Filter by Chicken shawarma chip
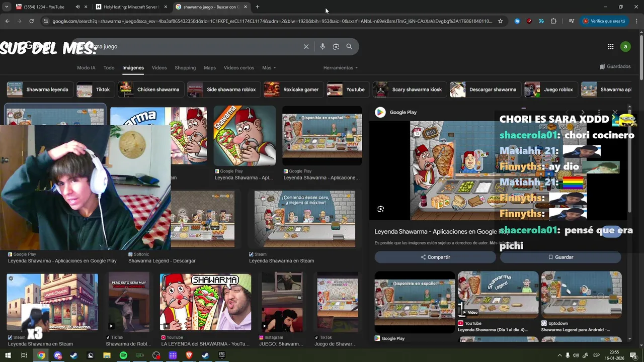 click(151, 89)
